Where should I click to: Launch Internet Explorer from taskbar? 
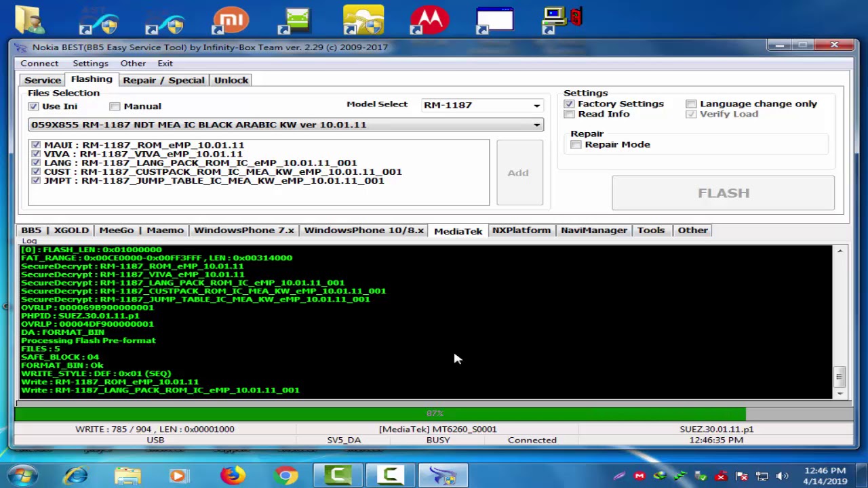point(75,475)
